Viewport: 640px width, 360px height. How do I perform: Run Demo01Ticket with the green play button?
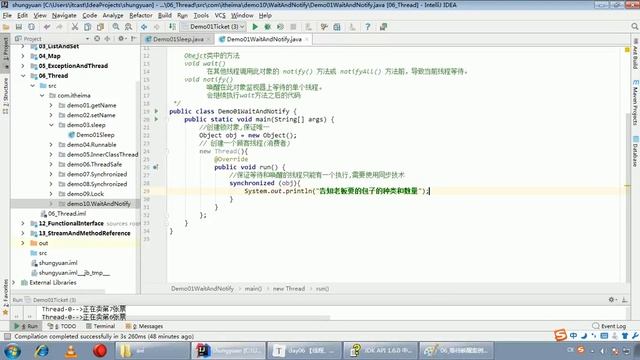pos(255,27)
